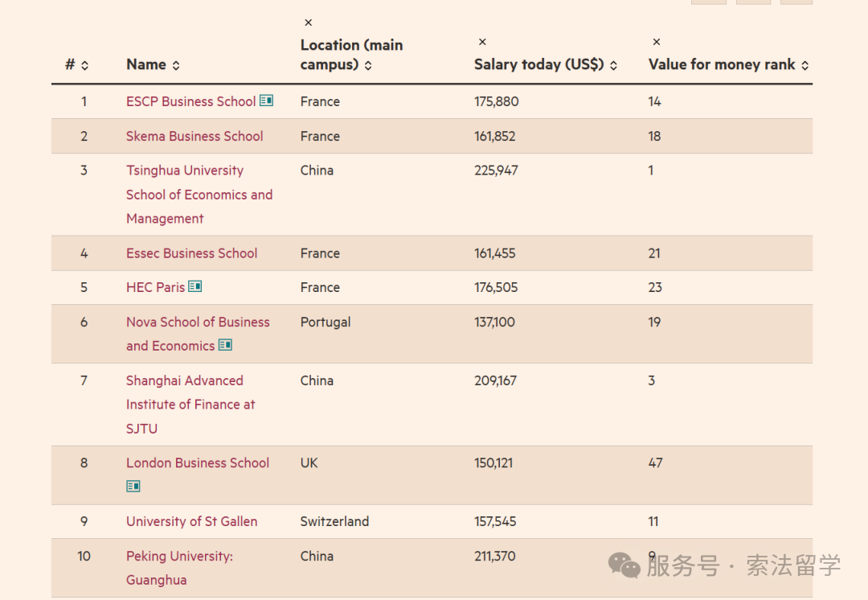Sort by Salary today (US$) arrows
The image size is (868, 600).
(x=613, y=65)
